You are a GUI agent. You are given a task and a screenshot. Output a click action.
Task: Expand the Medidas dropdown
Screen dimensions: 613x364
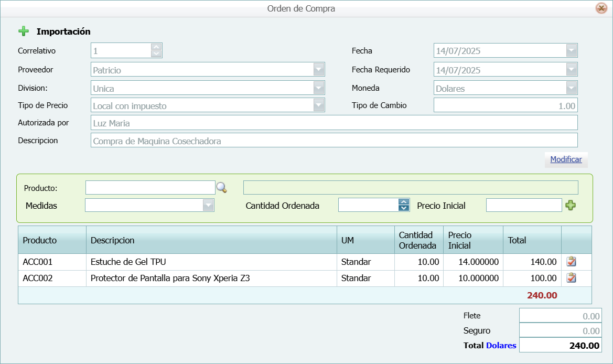pyautogui.click(x=208, y=206)
